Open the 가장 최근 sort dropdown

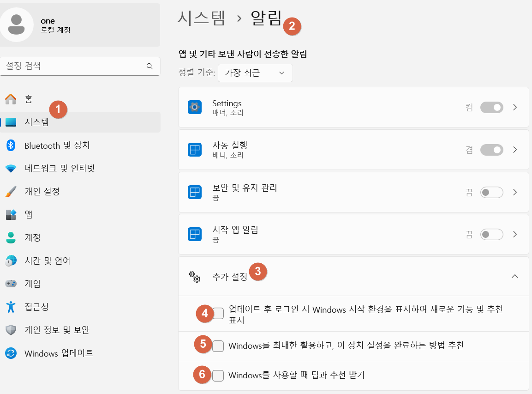click(255, 73)
